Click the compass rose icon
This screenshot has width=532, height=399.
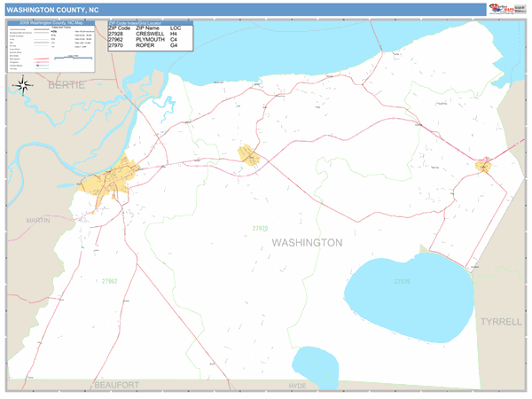point(25,86)
